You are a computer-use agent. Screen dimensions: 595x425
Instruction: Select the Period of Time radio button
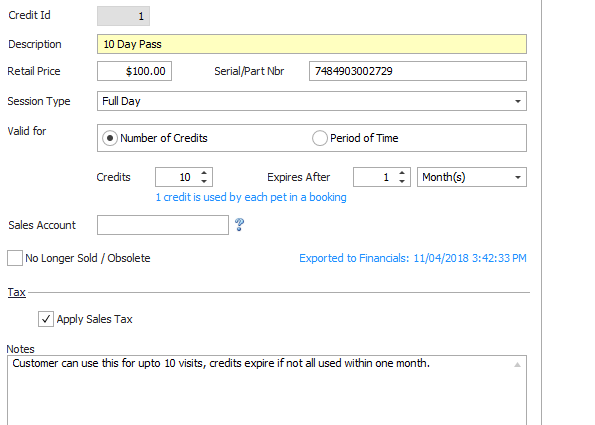tap(320, 138)
